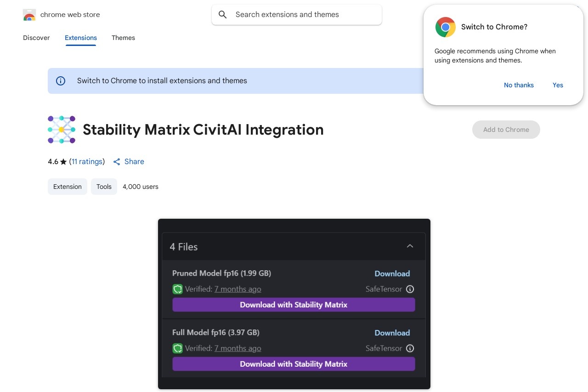Click the Chrome logo in the popup

[446, 27]
